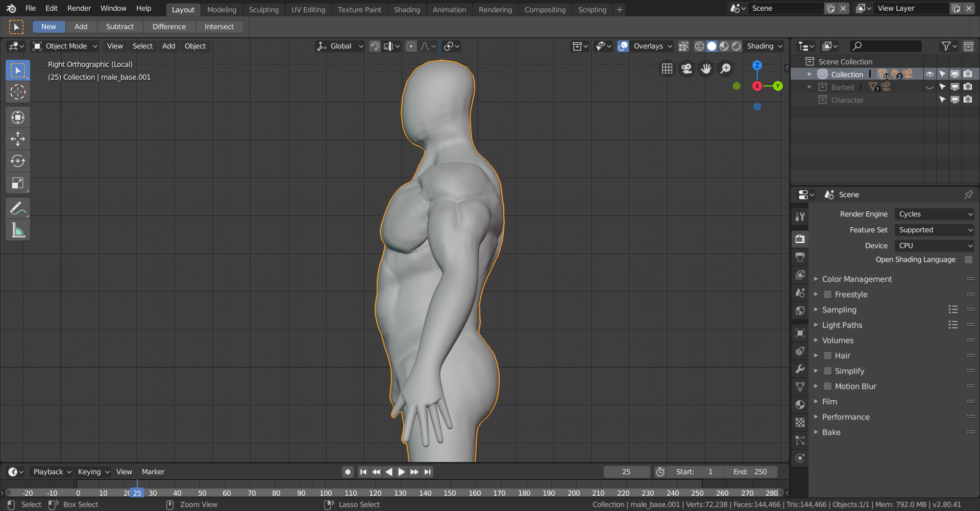Toggle camera view in viewport
Screen dimensions: 980x511
coord(687,68)
